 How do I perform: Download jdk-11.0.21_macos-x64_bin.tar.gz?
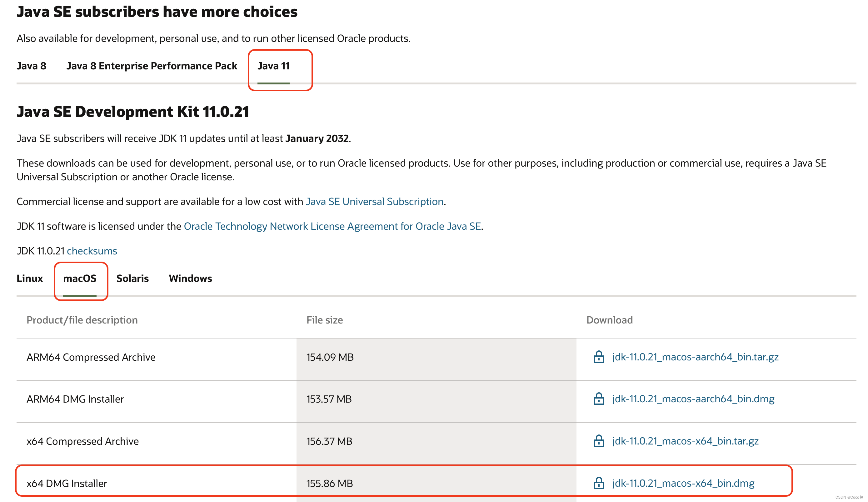685,441
